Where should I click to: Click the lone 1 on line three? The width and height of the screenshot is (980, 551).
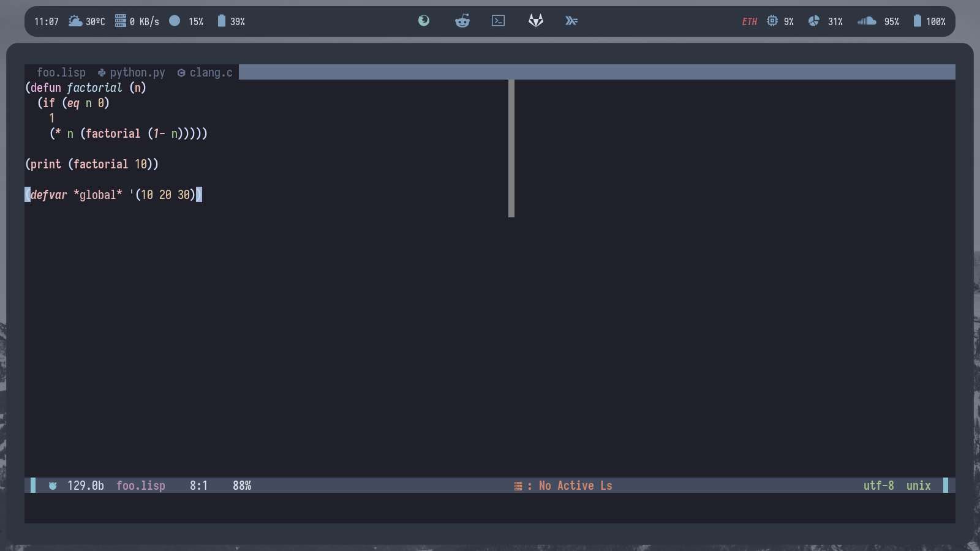click(52, 118)
